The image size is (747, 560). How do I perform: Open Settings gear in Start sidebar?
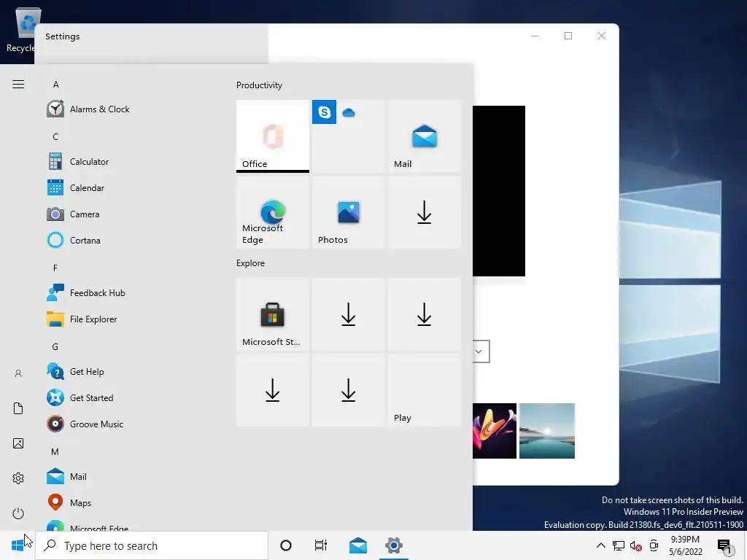pos(18,478)
